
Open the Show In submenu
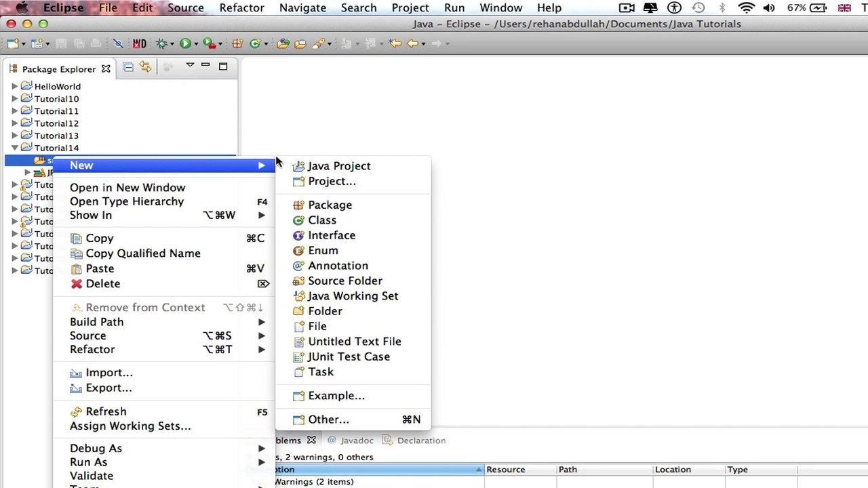pos(164,215)
